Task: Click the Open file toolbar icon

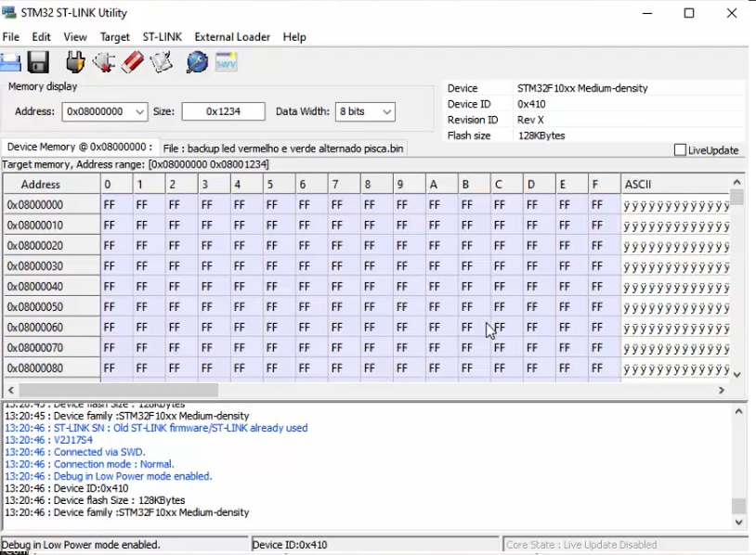Action: 10,62
